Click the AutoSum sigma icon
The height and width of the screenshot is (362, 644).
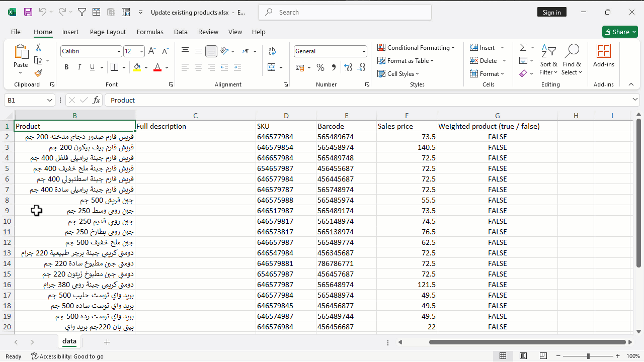[523, 47]
